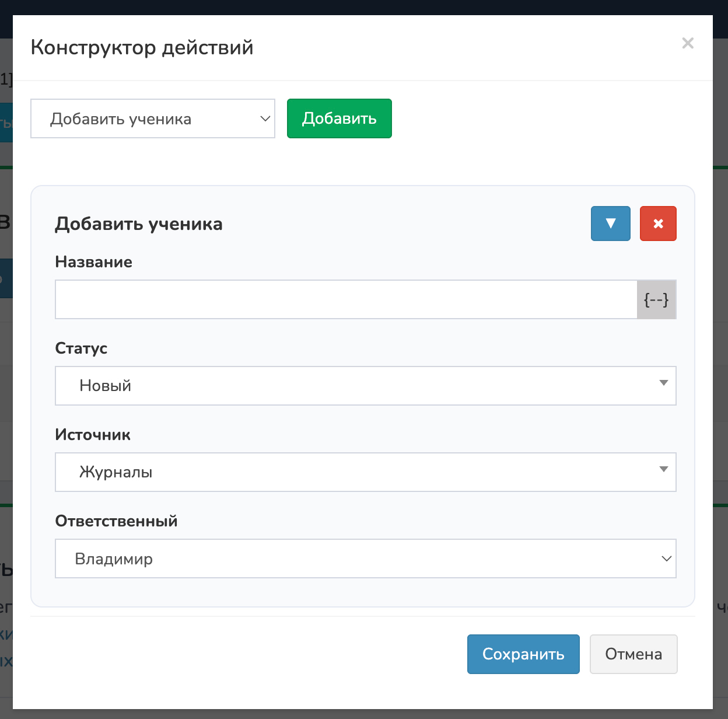Screen dimensions: 728x719
Task: Open the Ответственный dropdown showing Владимир
Action: tap(365, 559)
